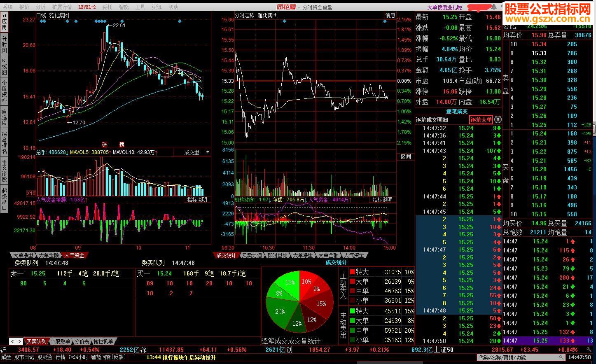The width and height of the screenshot is (596, 364).
Task: Switch to the 即时量比 tab
Action: [x=277, y=255]
